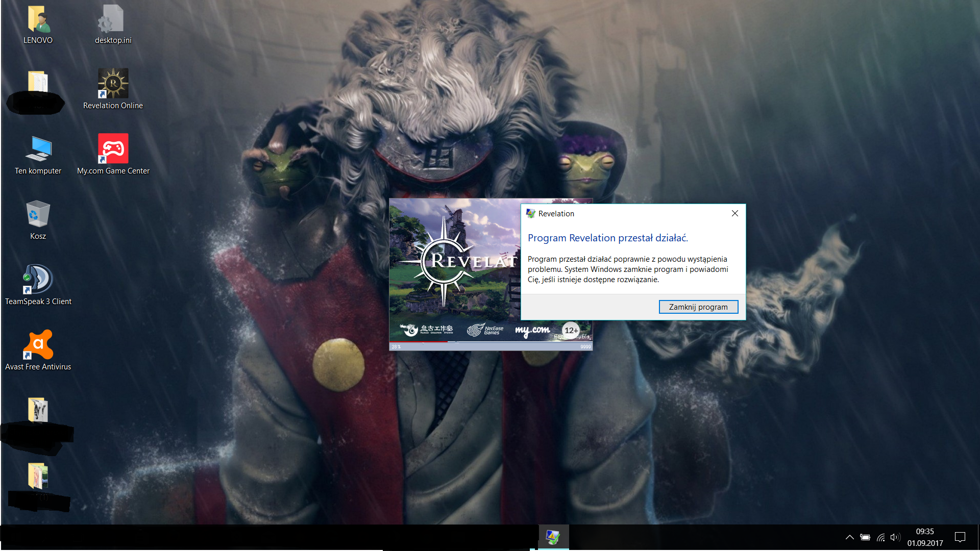Click the Revelation splash screen logo
The image size is (980, 551).
click(x=449, y=261)
